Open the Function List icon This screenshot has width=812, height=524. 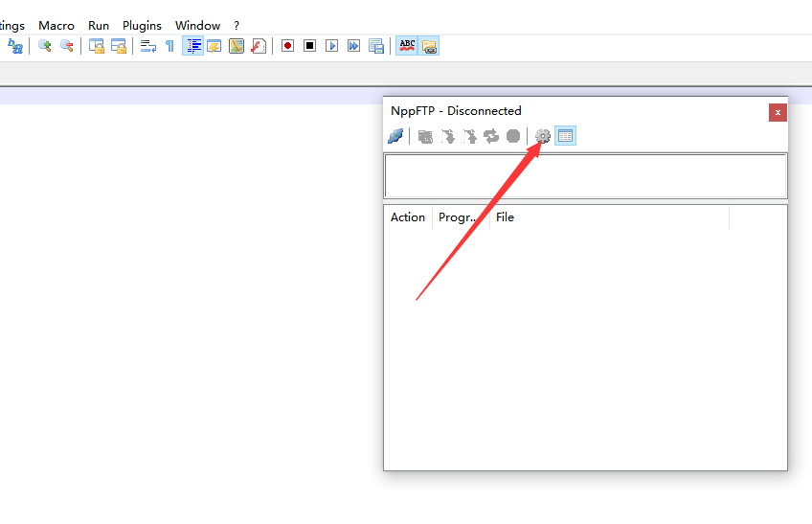(x=259, y=46)
